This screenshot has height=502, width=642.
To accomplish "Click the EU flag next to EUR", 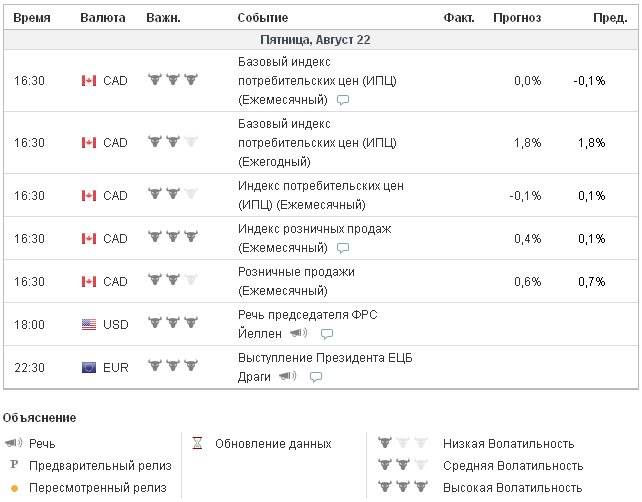I will pyautogui.click(x=88, y=367).
